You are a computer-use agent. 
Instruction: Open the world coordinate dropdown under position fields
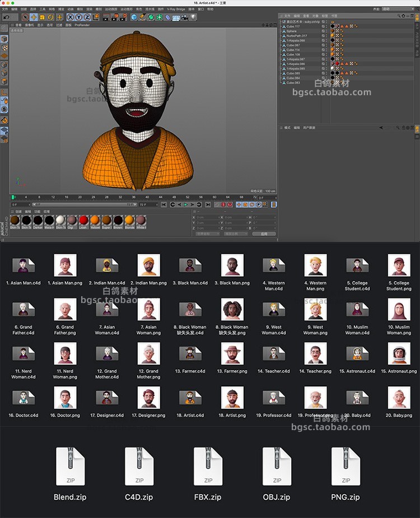(208, 234)
